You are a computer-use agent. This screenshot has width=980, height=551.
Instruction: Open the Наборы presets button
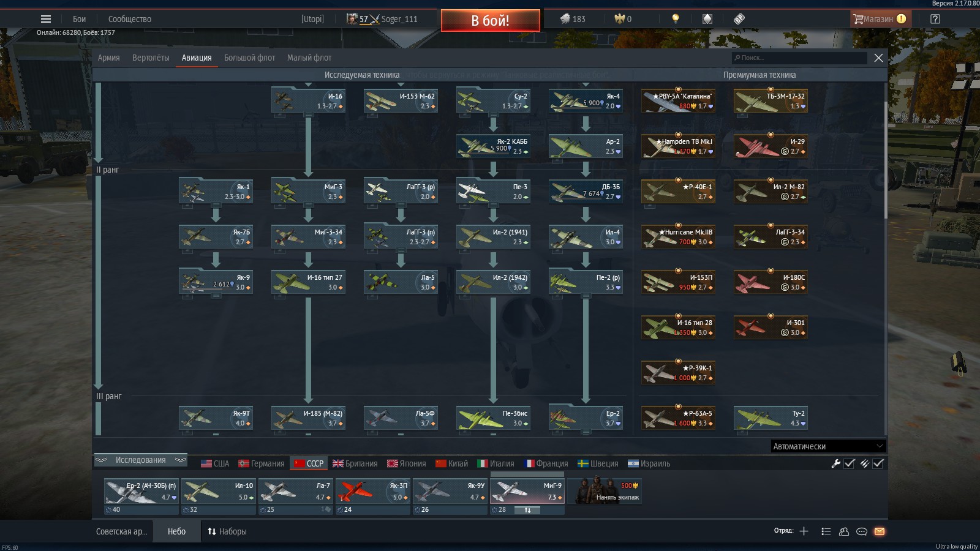click(x=227, y=531)
